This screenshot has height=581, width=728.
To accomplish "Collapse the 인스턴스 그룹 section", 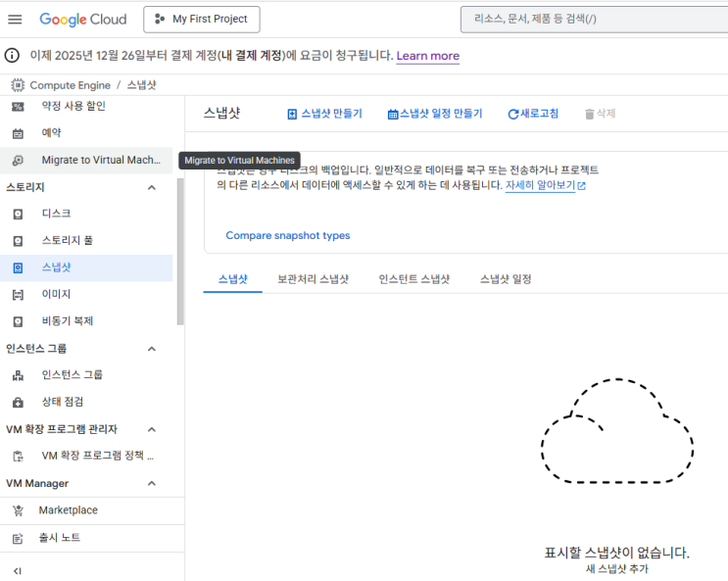I will click(x=151, y=349).
